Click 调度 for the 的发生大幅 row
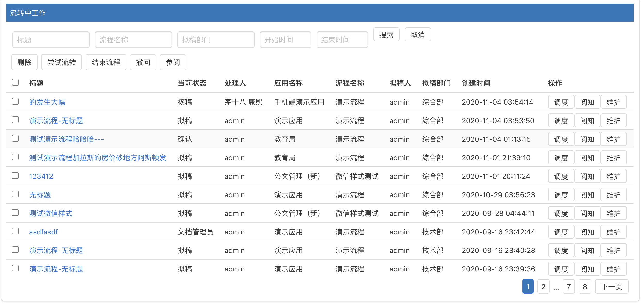The image size is (644, 306). (x=561, y=102)
